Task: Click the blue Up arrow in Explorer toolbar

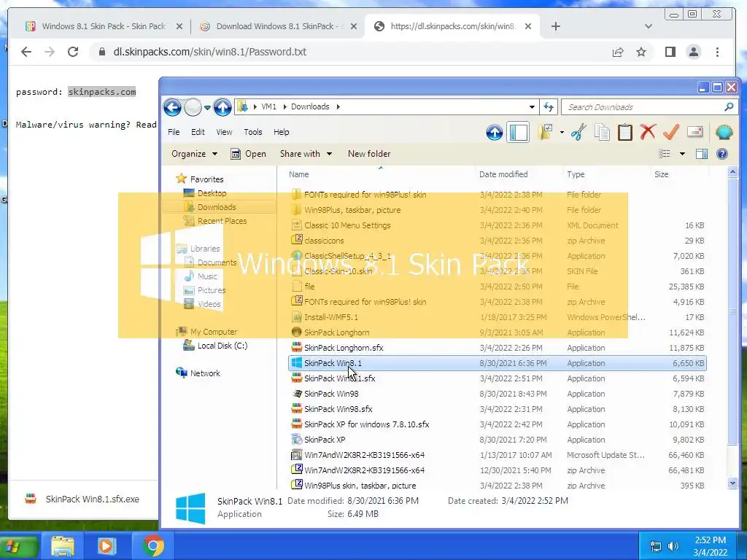Action: pos(495,133)
